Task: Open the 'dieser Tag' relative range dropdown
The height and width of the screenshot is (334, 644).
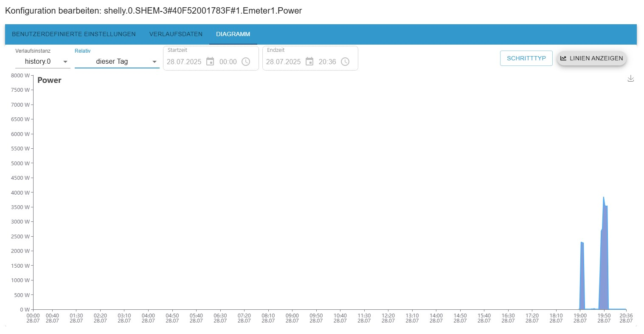Action: click(117, 62)
